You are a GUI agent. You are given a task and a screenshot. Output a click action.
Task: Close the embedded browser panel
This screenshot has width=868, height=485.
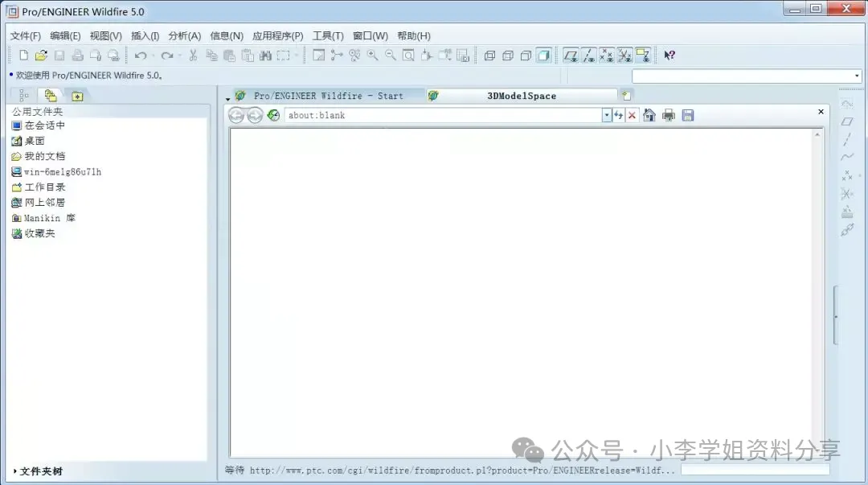point(821,112)
